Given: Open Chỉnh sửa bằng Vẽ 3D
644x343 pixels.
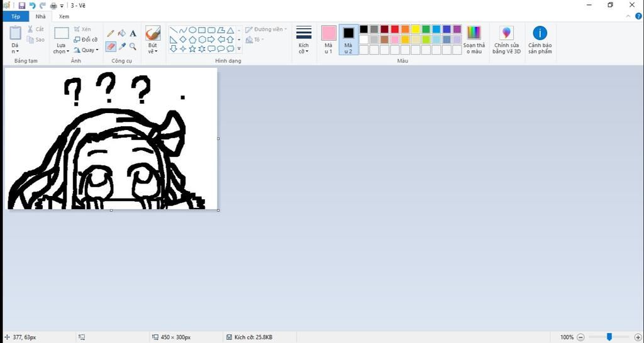Looking at the screenshot, I should pos(506,40).
